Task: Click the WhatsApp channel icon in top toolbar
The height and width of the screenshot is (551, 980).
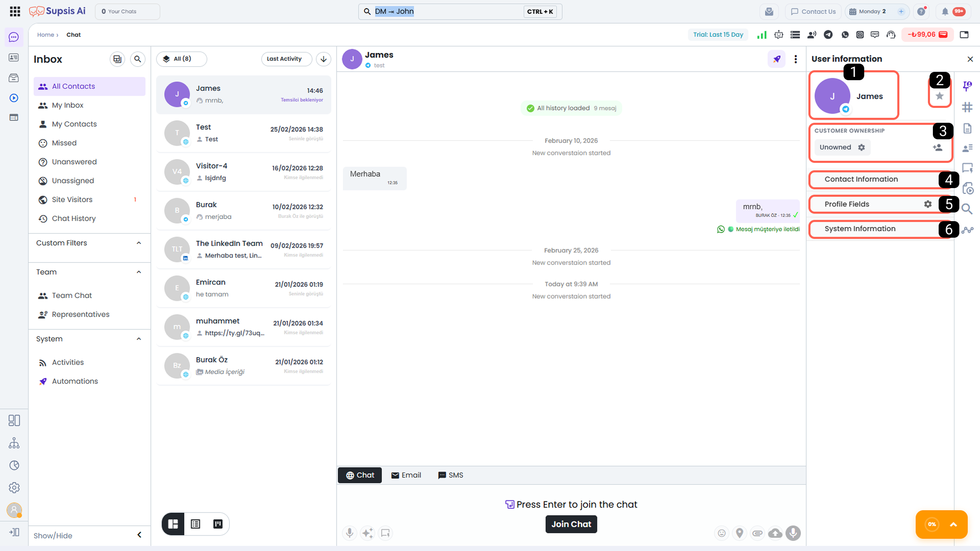Action: coord(845,35)
